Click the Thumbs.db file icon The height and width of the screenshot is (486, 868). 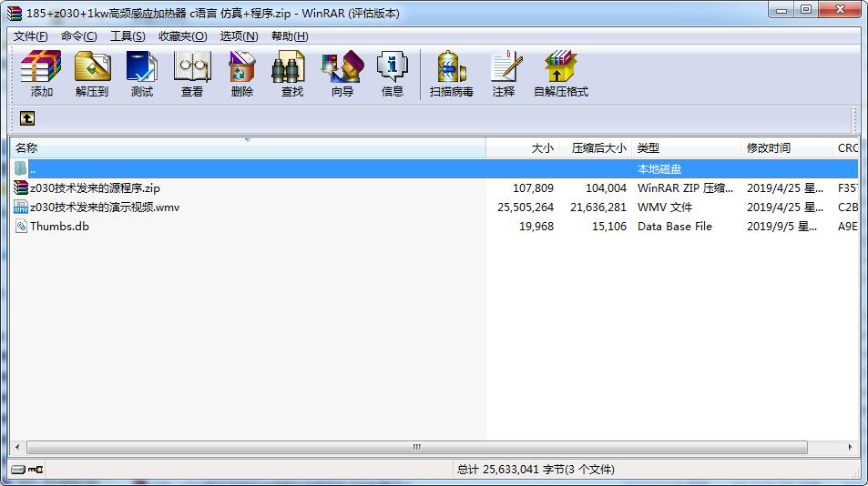pyautogui.click(x=21, y=226)
